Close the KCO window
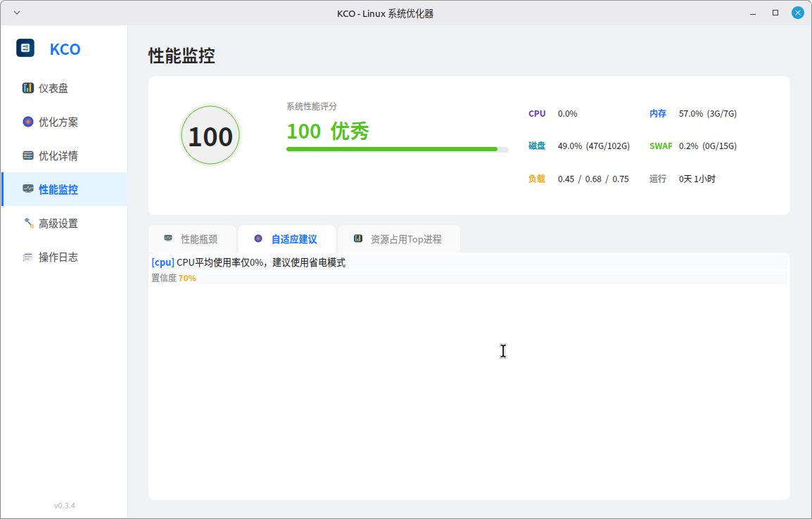 pyautogui.click(x=797, y=13)
